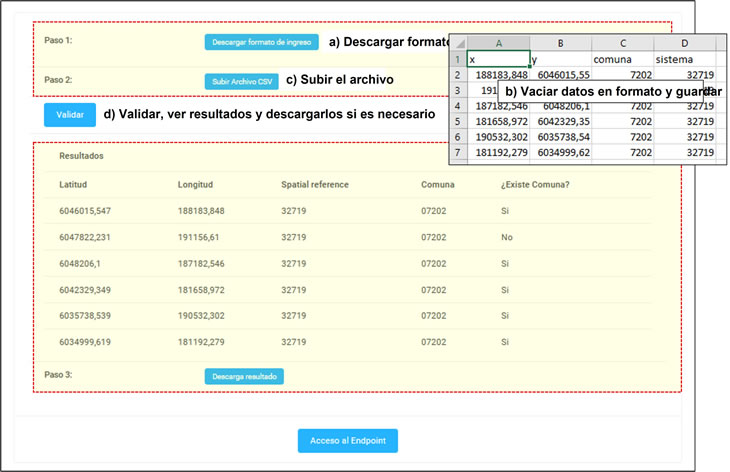Click spreadsheet cell A1 containing x
Viewport: 730px width, 472px height.
[x=498, y=59]
